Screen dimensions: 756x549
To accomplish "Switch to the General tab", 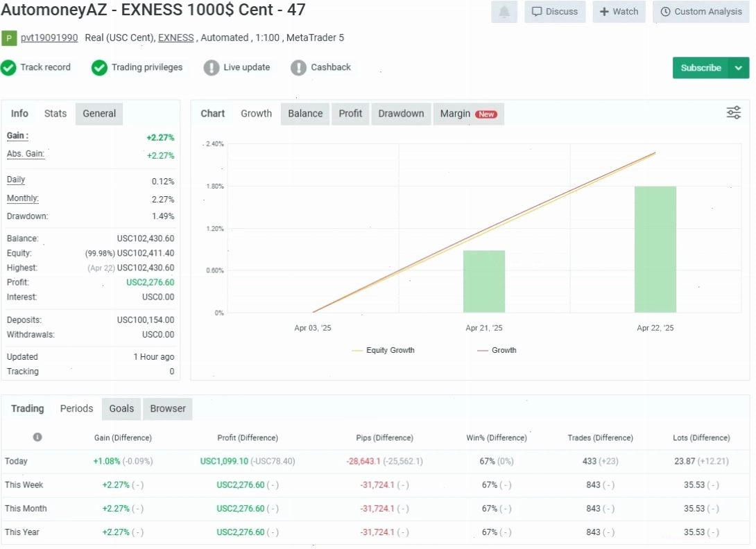I will [99, 114].
